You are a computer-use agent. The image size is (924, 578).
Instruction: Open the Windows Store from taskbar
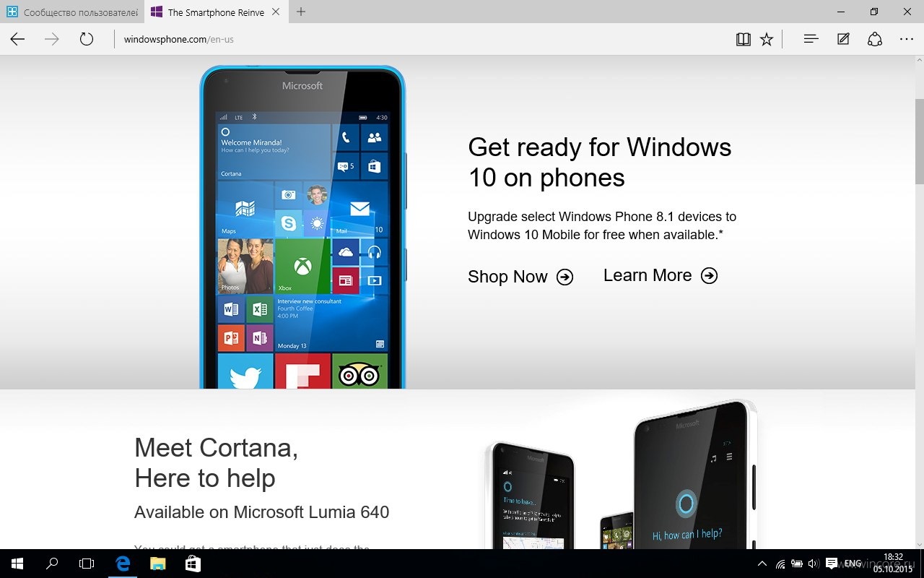coord(193,564)
